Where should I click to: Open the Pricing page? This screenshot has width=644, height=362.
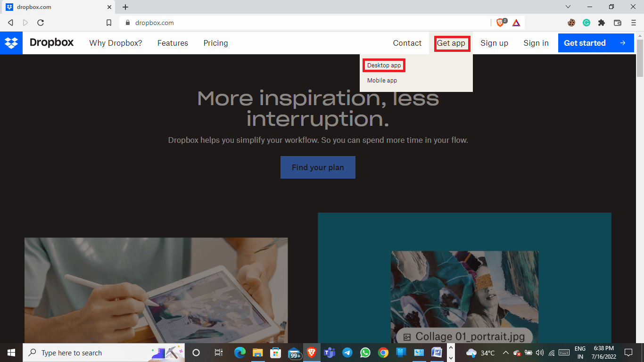click(x=215, y=43)
